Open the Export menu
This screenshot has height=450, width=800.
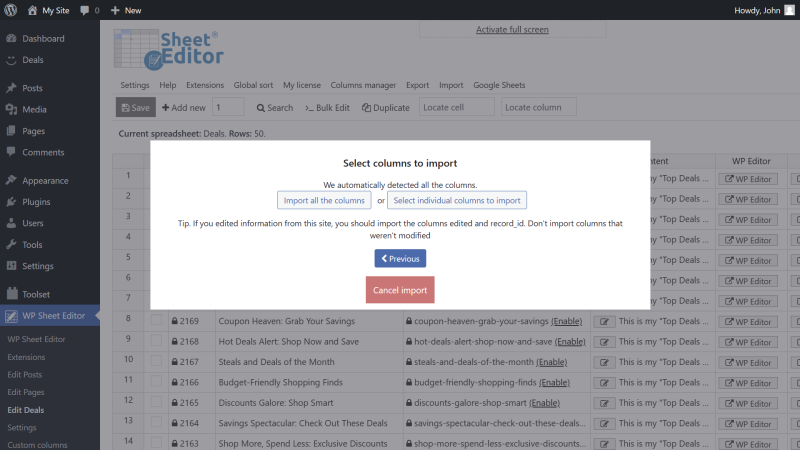pyautogui.click(x=417, y=85)
